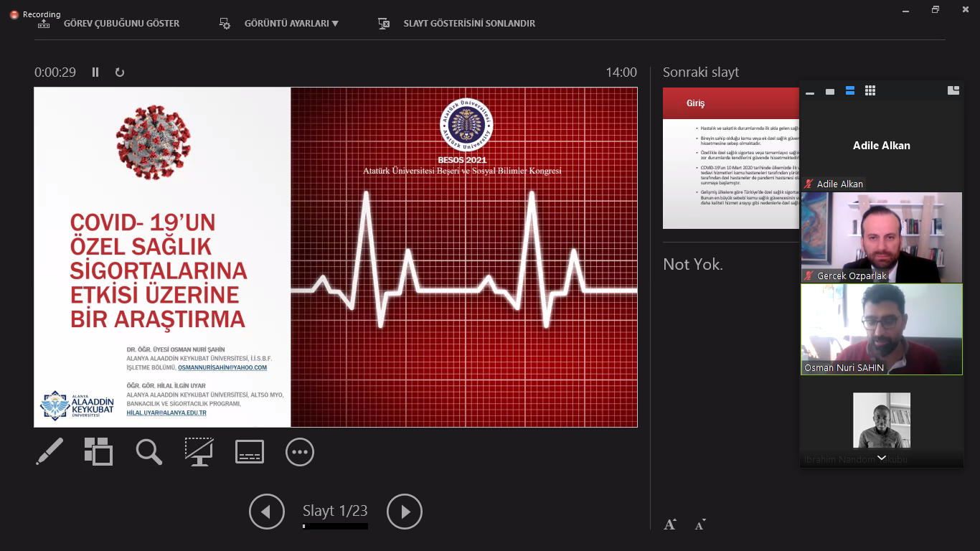Click SLAYT GÖSTERİSİNİ SONLANDIR
This screenshot has width=980, height=551.
[x=469, y=24]
